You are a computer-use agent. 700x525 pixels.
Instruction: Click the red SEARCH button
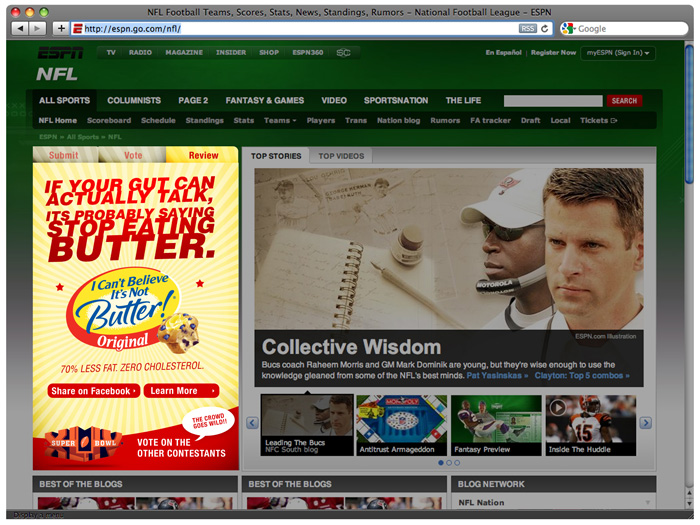point(624,101)
